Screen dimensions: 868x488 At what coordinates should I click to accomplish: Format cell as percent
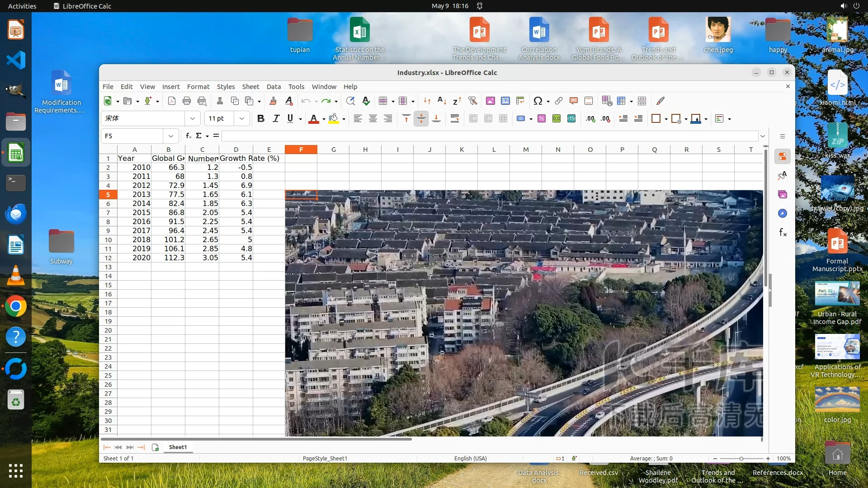pos(542,118)
